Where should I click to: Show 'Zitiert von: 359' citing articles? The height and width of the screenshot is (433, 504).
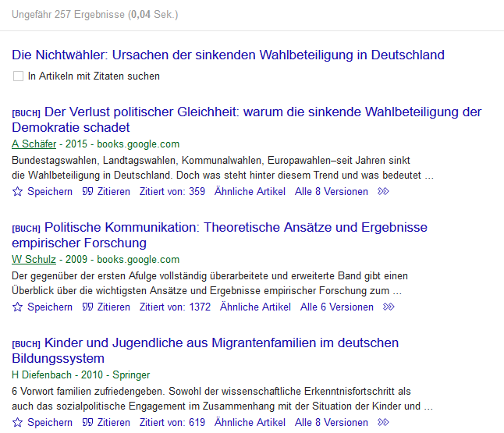pos(172,191)
